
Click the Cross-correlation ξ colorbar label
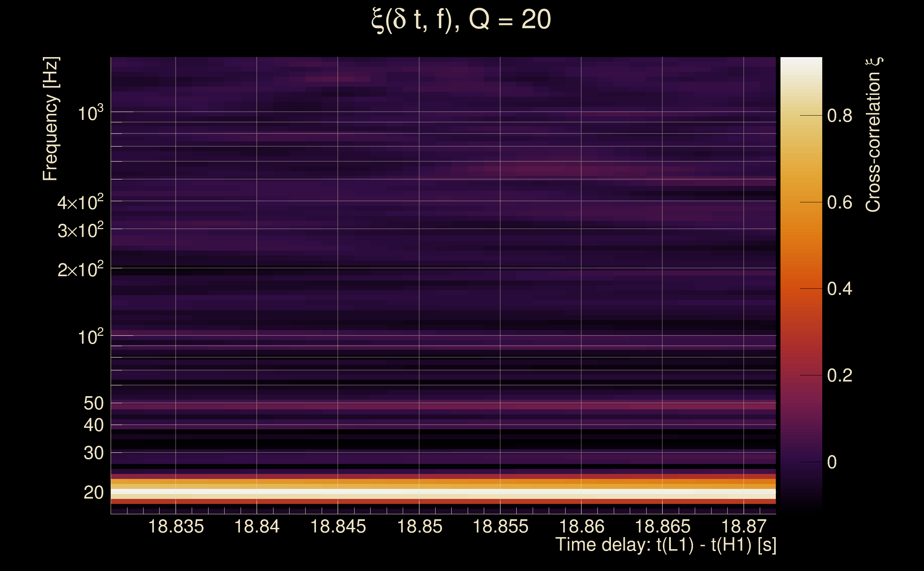(874, 135)
